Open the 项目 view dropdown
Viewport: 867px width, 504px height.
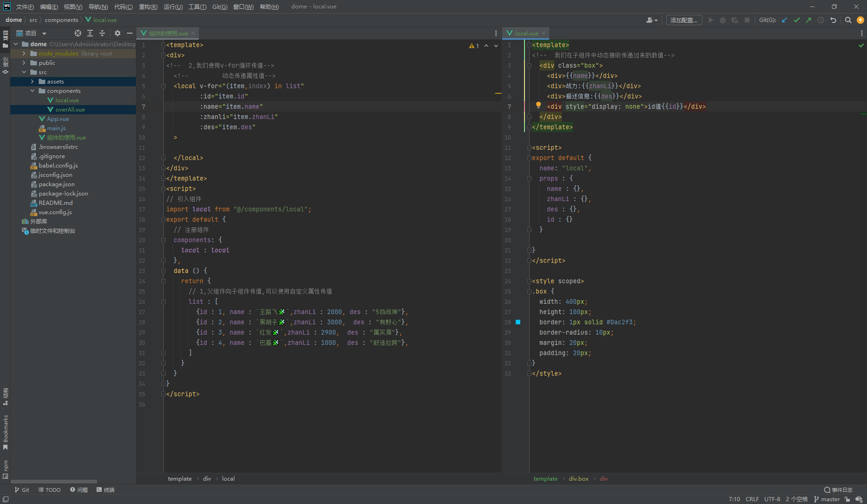(44, 34)
